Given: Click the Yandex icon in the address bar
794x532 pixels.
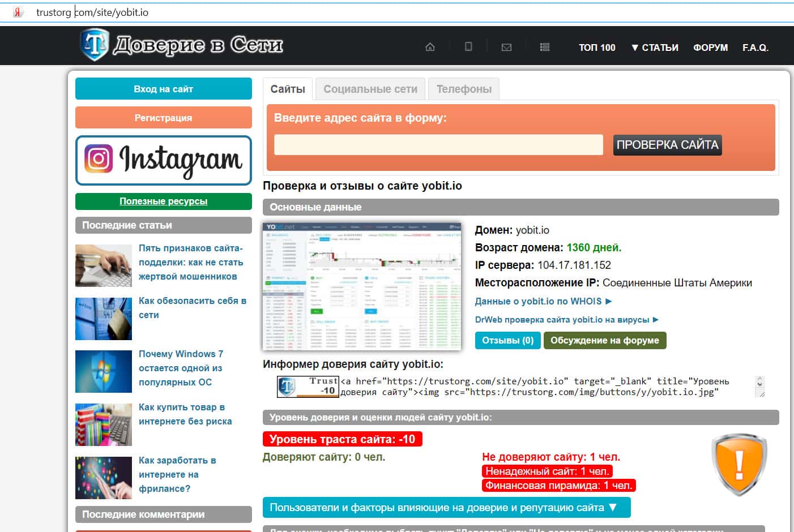Looking at the screenshot, I should (x=18, y=12).
